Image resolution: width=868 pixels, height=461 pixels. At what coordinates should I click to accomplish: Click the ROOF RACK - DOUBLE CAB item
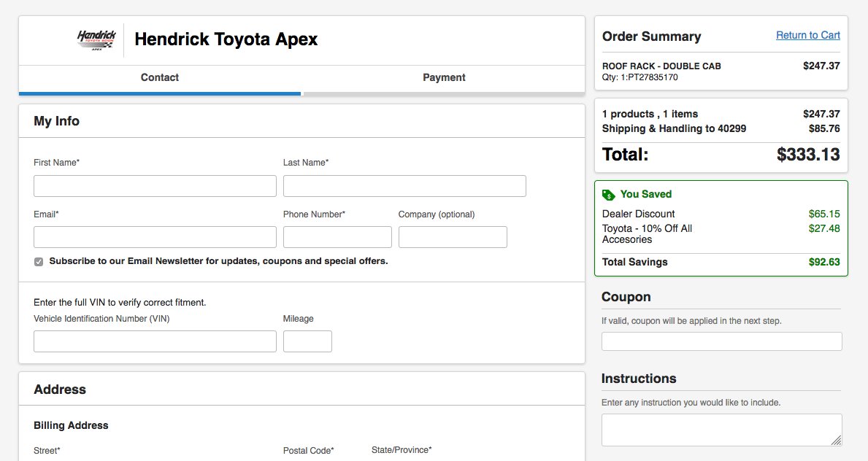click(x=661, y=66)
